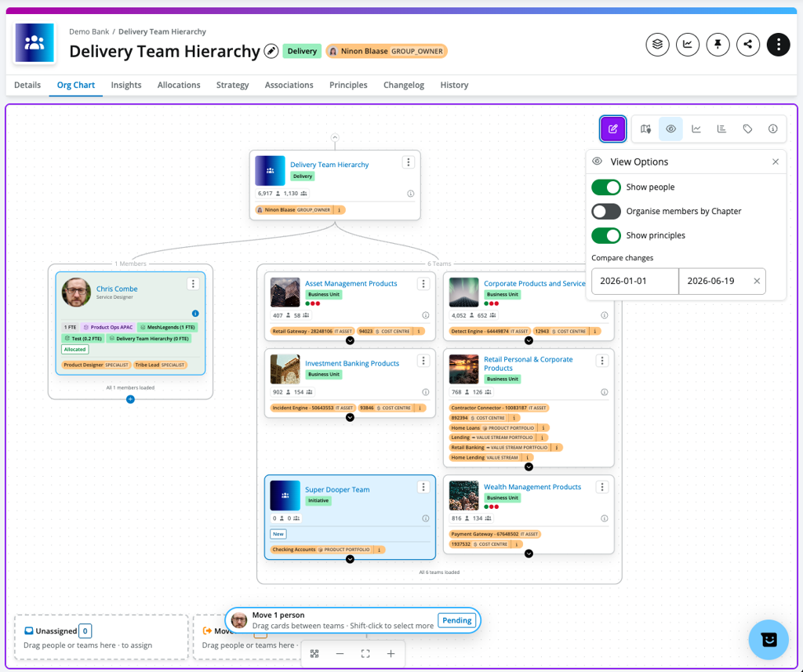803x672 pixels.
Task: Open Wealth Management Products card menu
Action: point(602,487)
